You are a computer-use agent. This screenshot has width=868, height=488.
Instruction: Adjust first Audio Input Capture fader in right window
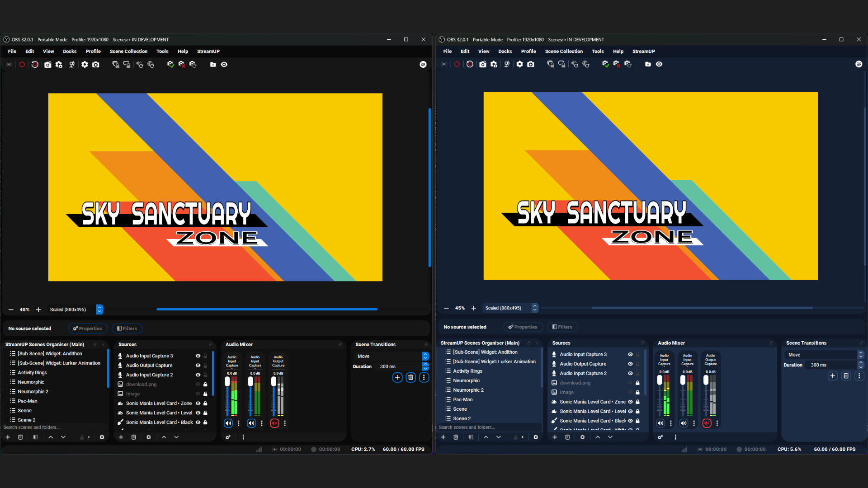(660, 380)
